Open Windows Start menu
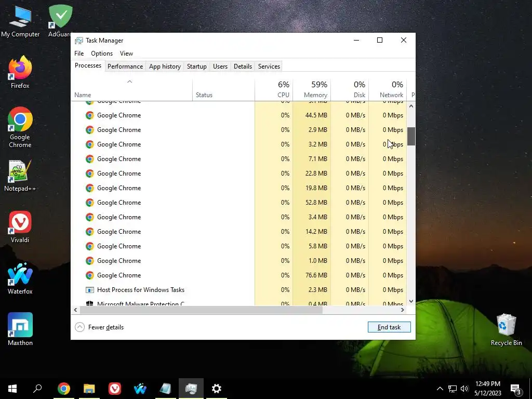 tap(12, 389)
